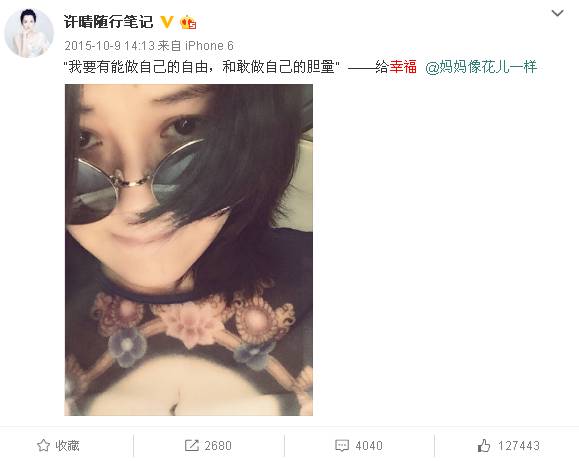
Task: Click the comment bubble icon
Action: pos(342,445)
